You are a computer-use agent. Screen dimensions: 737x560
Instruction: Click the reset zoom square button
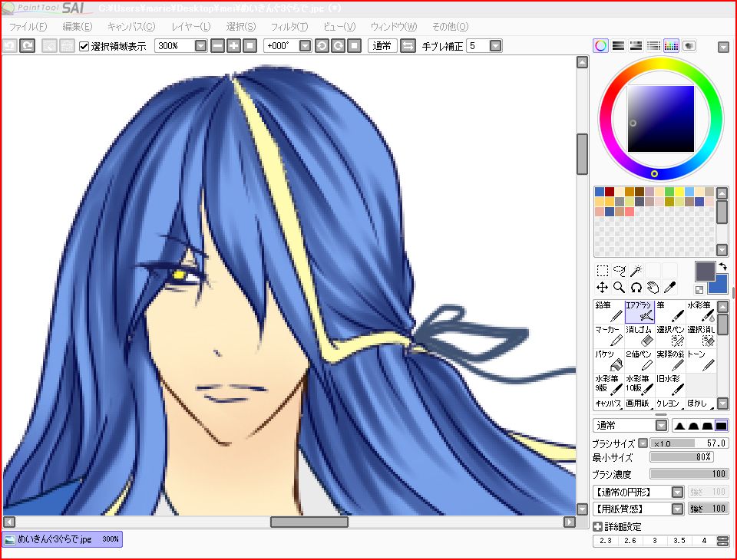click(250, 45)
